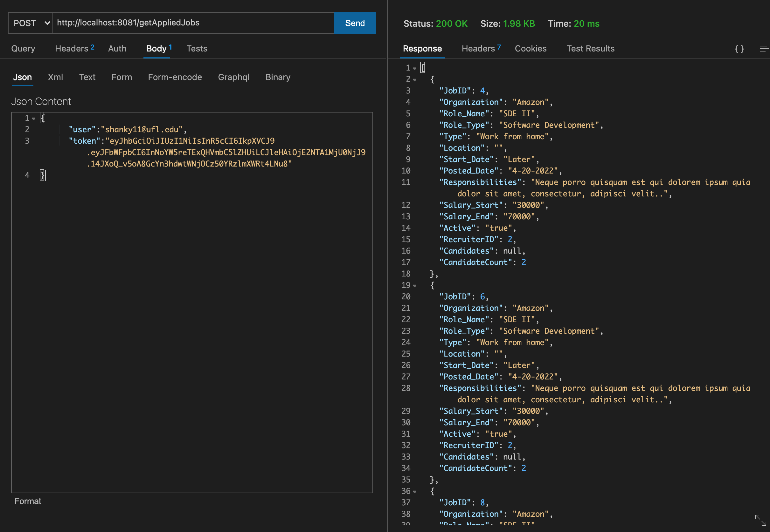Collapse response fold arrow at line 1
770x532 pixels.
[415, 68]
